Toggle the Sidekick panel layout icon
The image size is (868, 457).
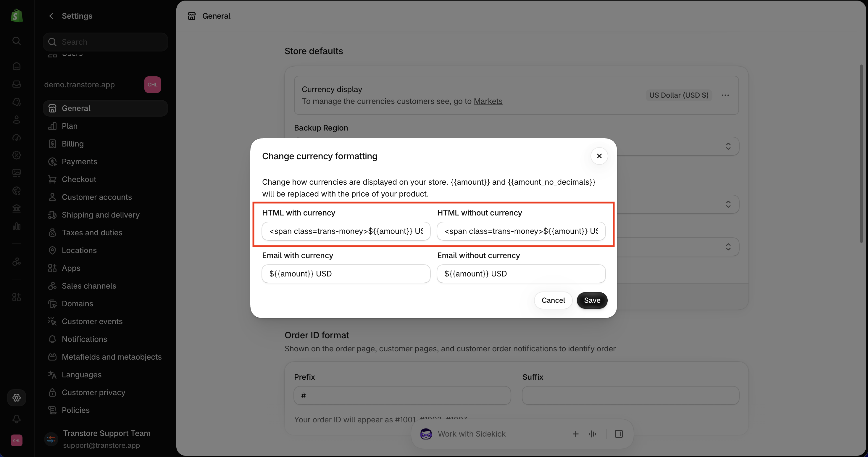[619, 434]
